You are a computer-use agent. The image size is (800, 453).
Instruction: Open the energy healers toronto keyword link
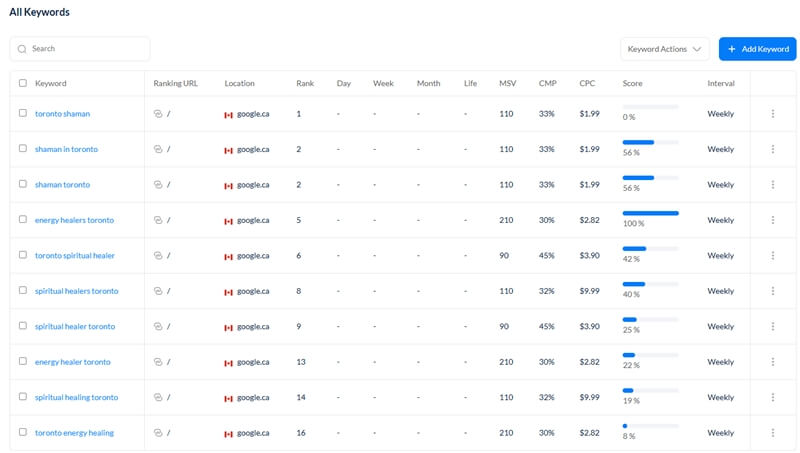pos(74,220)
